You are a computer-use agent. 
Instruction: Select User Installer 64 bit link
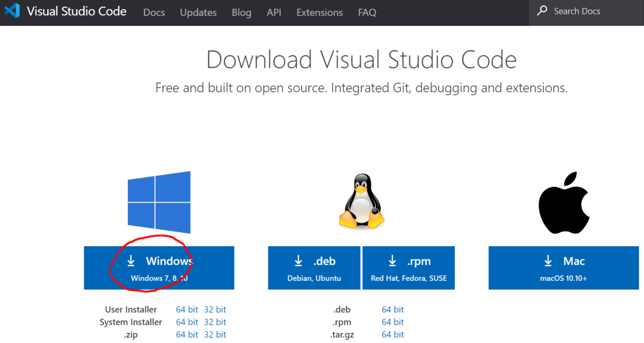[187, 309]
